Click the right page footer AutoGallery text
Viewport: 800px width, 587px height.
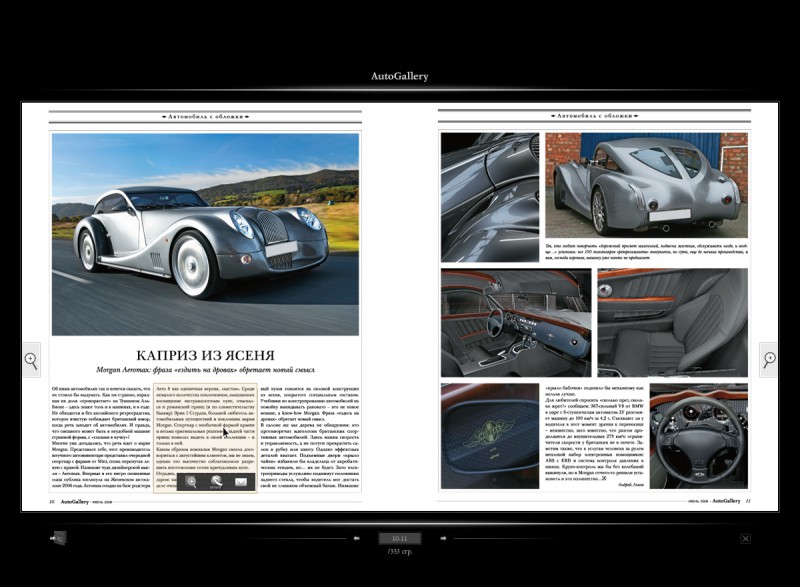click(726, 501)
